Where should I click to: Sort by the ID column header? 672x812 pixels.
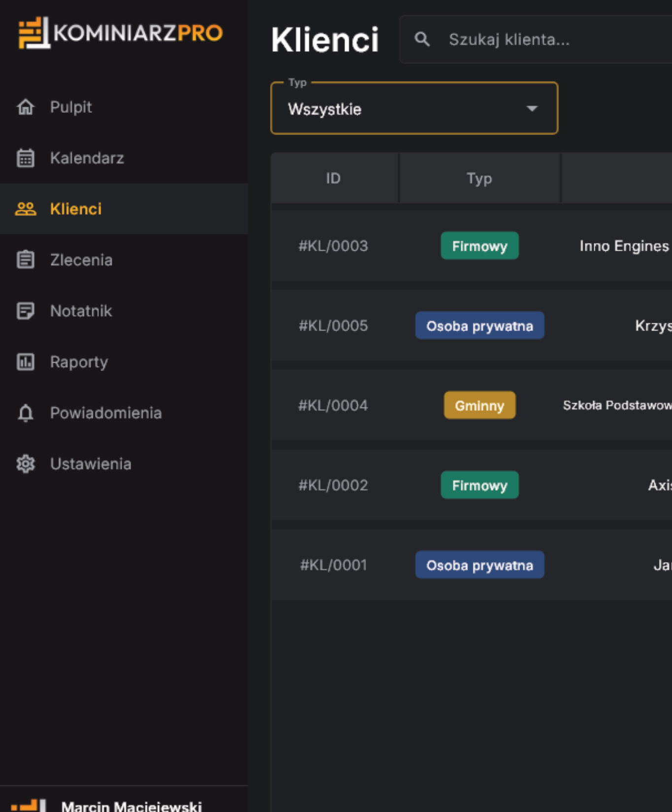point(334,178)
